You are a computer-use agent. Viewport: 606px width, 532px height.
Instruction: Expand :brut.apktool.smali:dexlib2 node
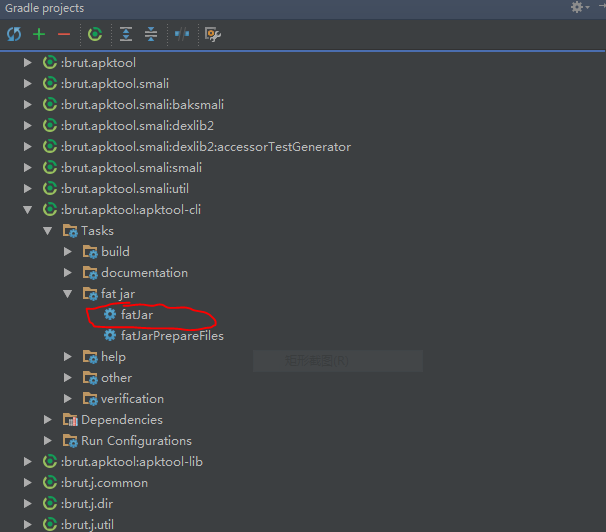(27, 126)
